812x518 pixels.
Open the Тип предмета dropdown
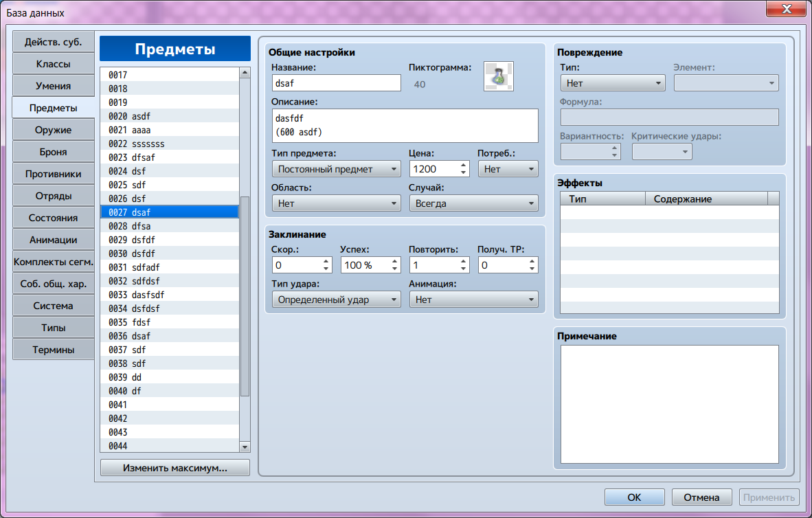click(336, 169)
